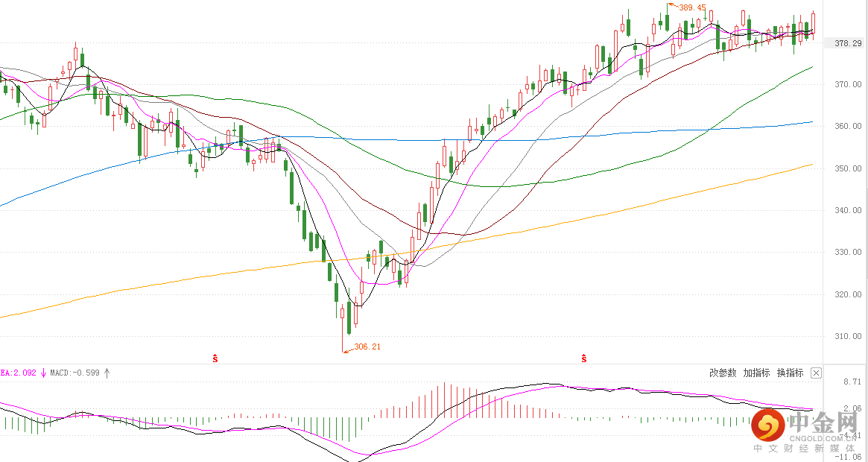Click the 320.00 price axis label
Image resolution: width=868 pixels, height=462 pixels.
click(x=849, y=294)
